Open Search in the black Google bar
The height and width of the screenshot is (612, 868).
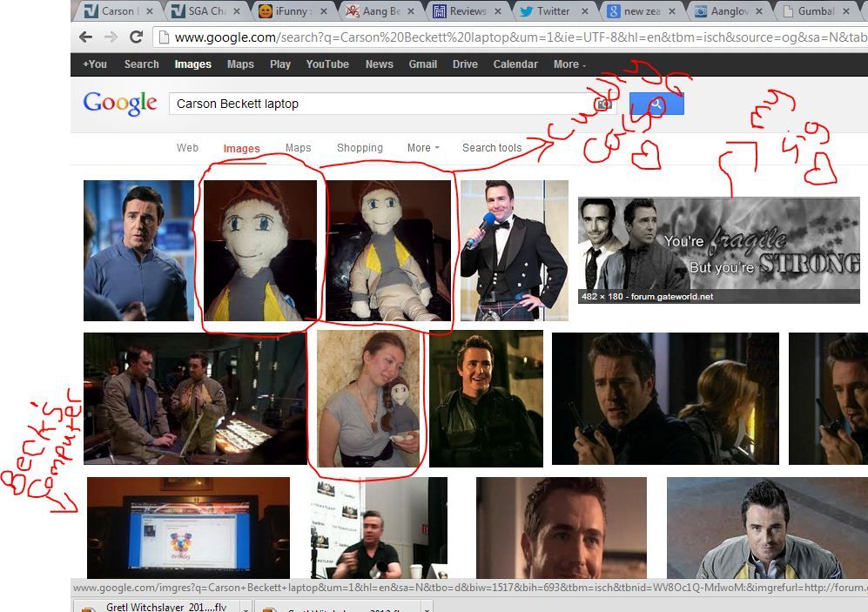tap(142, 64)
